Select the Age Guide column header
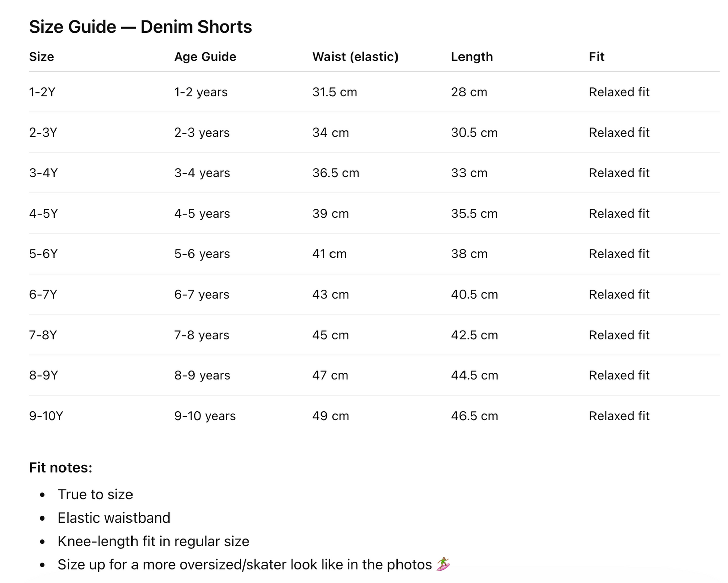The image size is (728, 583). 205,57
